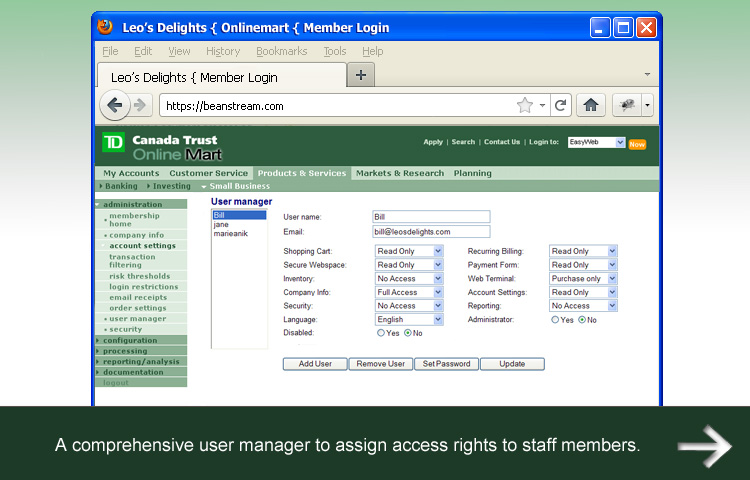Open dropdown beside bug add-on icon
The image size is (750, 480).
coord(647,105)
